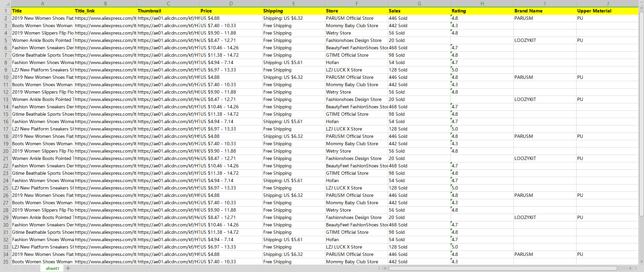
Task: Select Boots Women Shoes title row 35
Action: 43,262
